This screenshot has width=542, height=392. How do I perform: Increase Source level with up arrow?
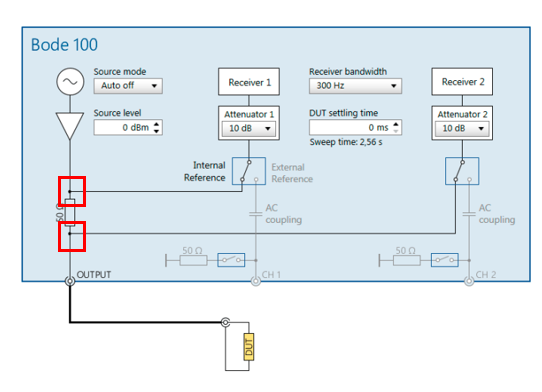(157, 124)
